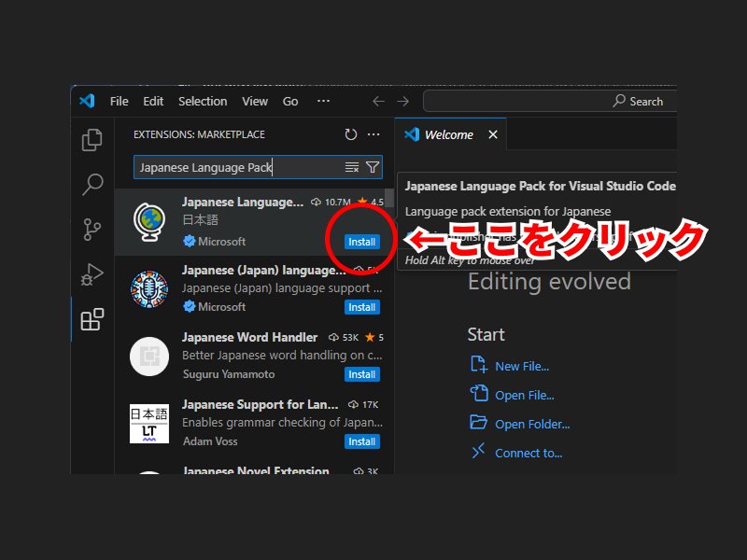
Task: Install Japanese Support for LanguageTool
Action: [362, 441]
